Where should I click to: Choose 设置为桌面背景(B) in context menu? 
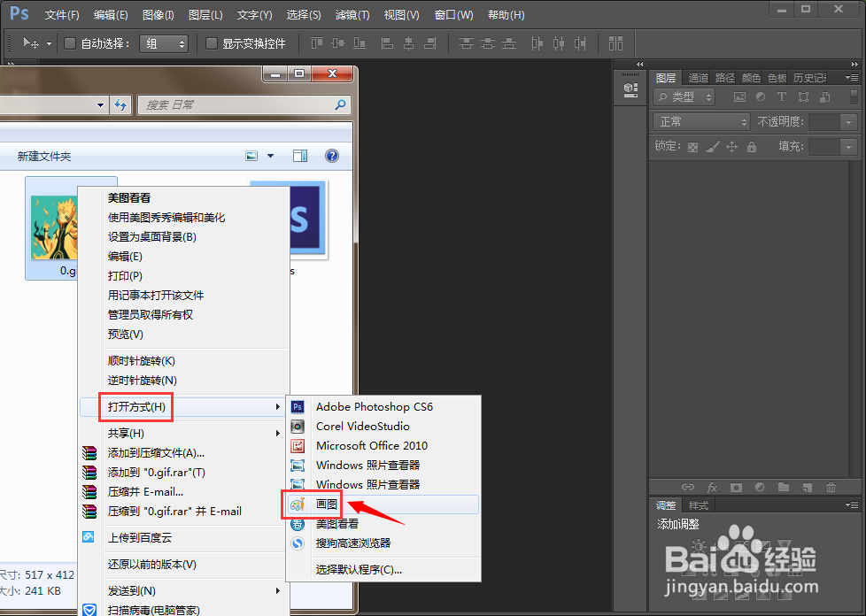pyautogui.click(x=184, y=237)
